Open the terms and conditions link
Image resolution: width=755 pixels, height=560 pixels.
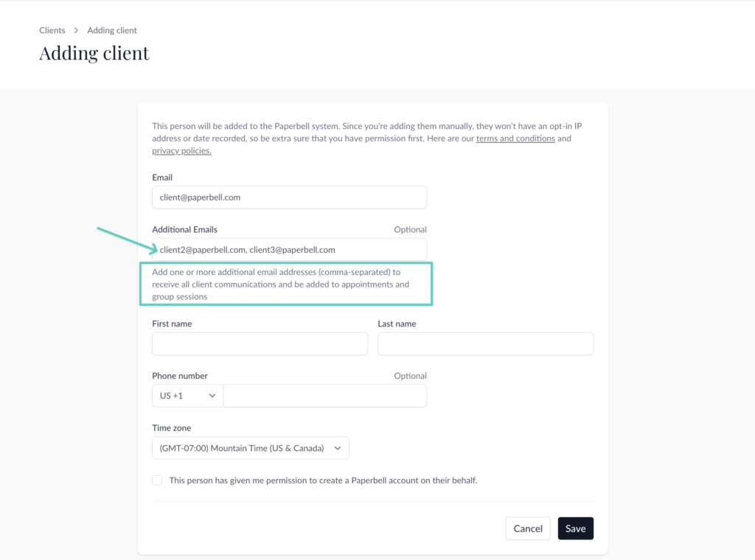coord(515,139)
